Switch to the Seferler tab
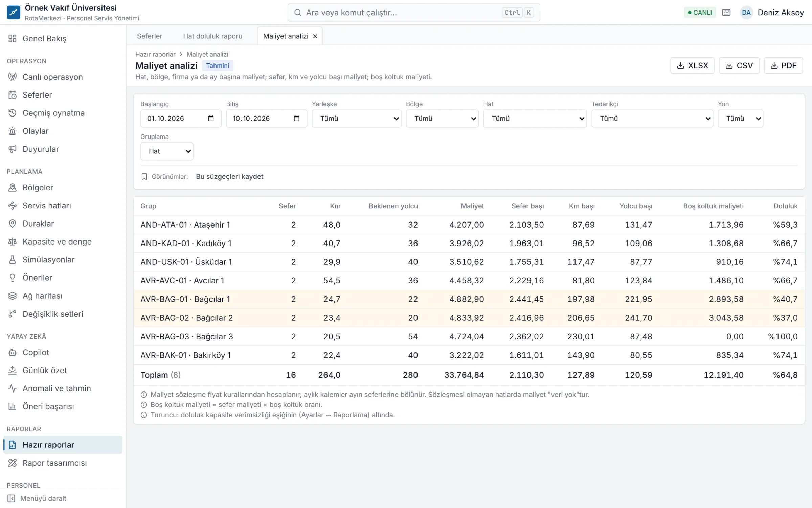Screen dimensions: 812x508 (150, 36)
